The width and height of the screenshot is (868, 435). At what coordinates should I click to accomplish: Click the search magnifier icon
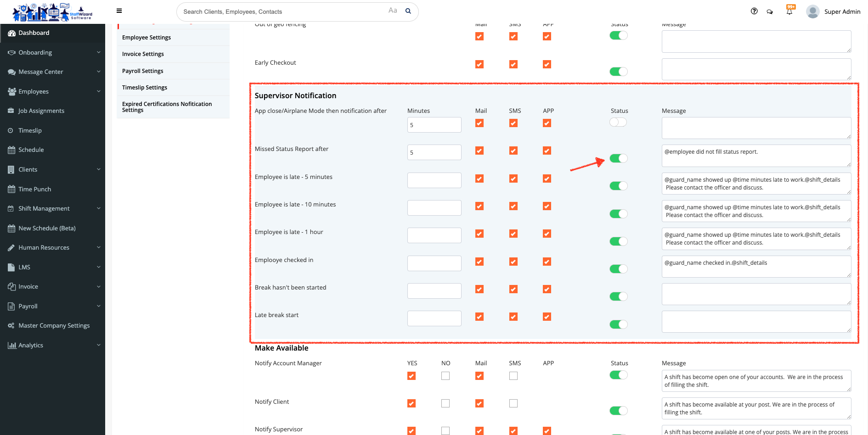point(408,11)
